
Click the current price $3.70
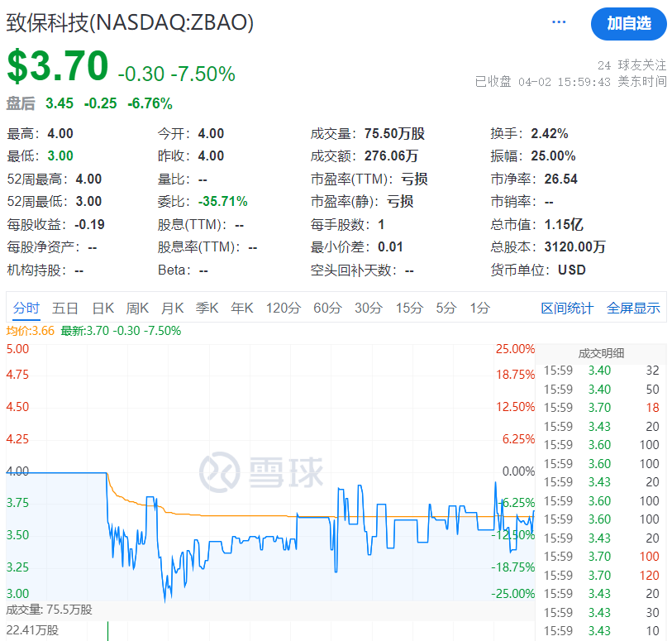coord(57,65)
